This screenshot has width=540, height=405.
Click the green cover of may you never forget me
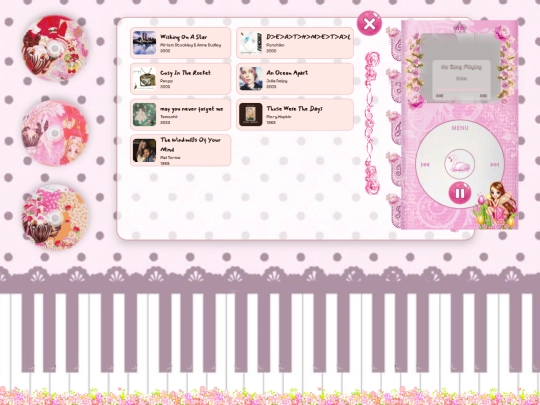(145, 115)
